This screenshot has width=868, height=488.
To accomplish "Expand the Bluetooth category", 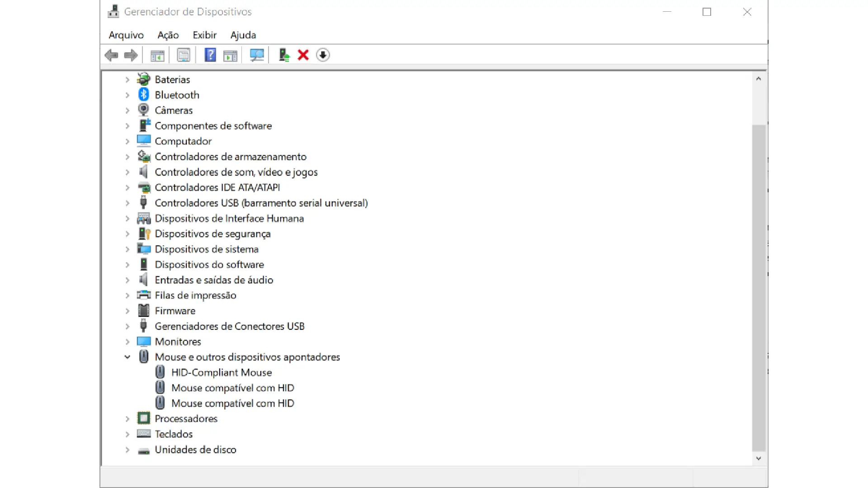I will tap(127, 95).
